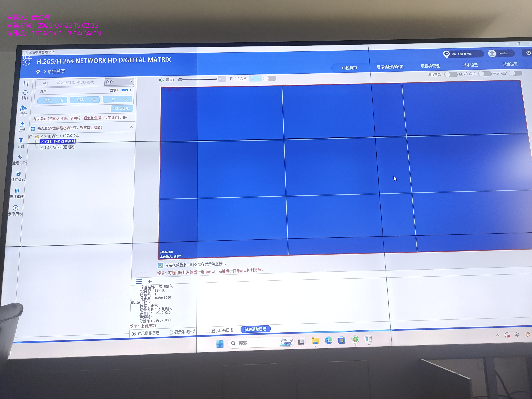Screen dimensions: 532x399
Task: Collapse the 本地输入 tree node
Action: (31, 137)
